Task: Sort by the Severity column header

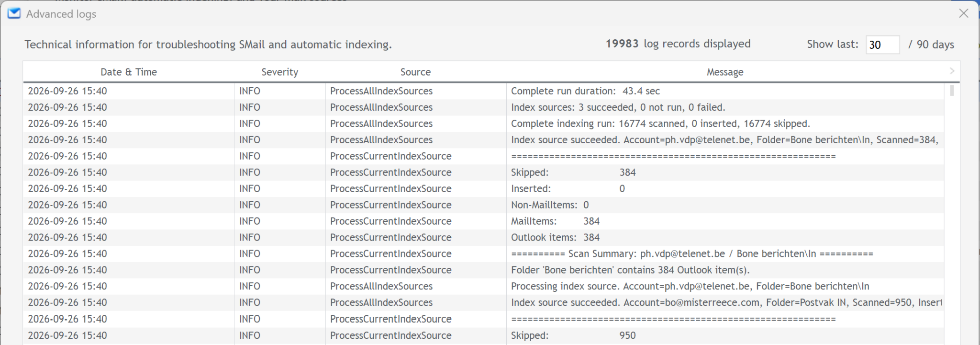Action: [279, 72]
